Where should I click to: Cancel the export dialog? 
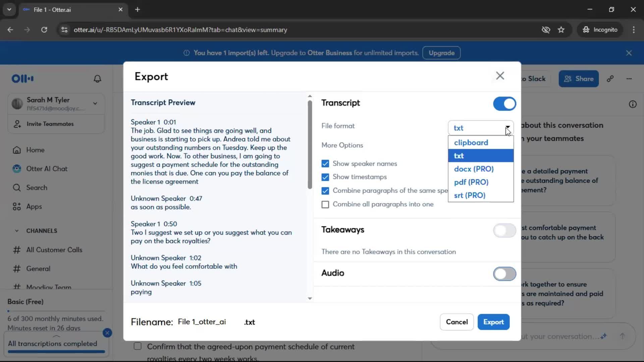457,322
